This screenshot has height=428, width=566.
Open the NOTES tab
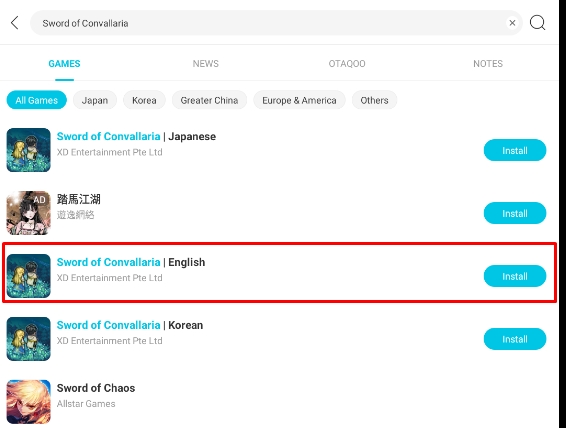click(x=488, y=64)
